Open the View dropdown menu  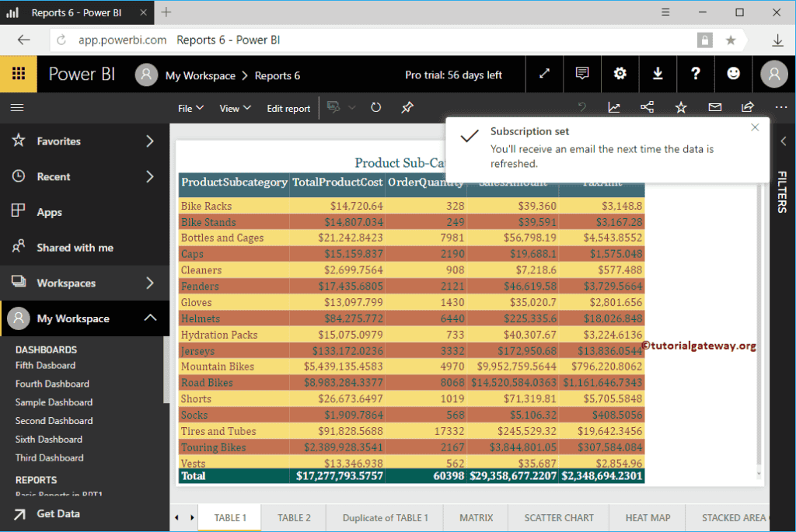(235, 109)
